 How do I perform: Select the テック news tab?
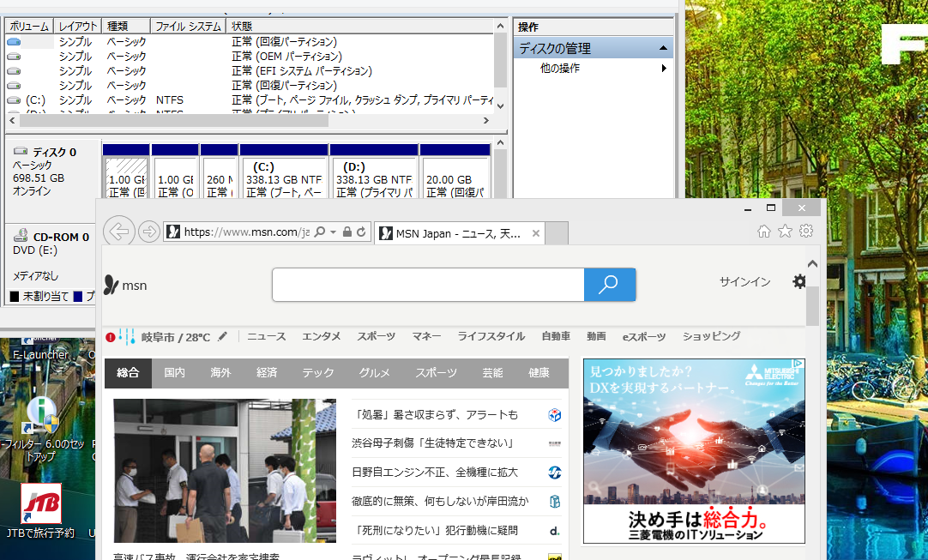[318, 373]
